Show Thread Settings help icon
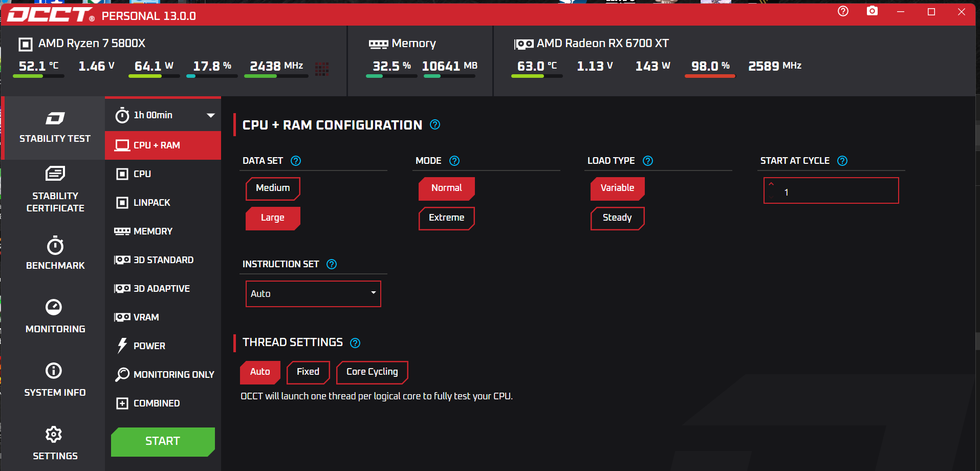Image resolution: width=980 pixels, height=471 pixels. point(355,343)
